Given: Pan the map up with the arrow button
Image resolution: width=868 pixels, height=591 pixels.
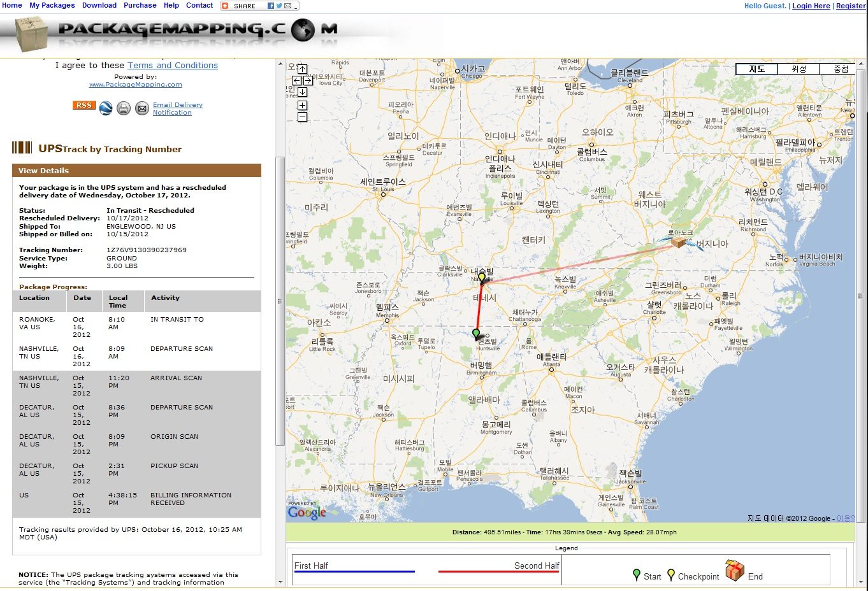Looking at the screenshot, I should click(x=303, y=69).
